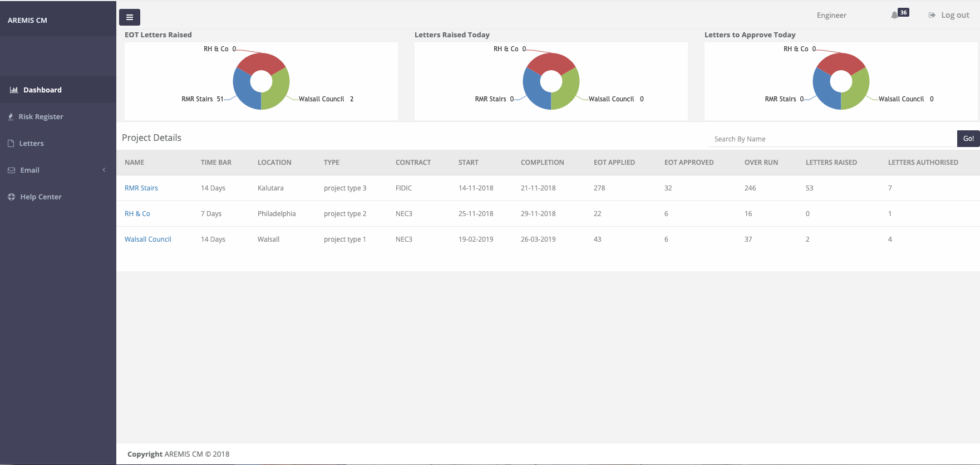The width and height of the screenshot is (980, 465).
Task: Open the Risk Register menu item
Action: (x=41, y=116)
